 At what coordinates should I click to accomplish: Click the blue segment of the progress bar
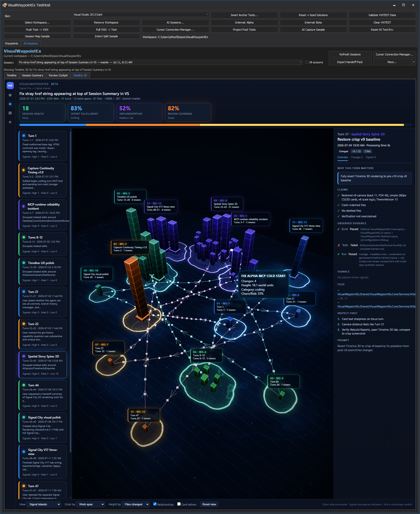coord(53,125)
